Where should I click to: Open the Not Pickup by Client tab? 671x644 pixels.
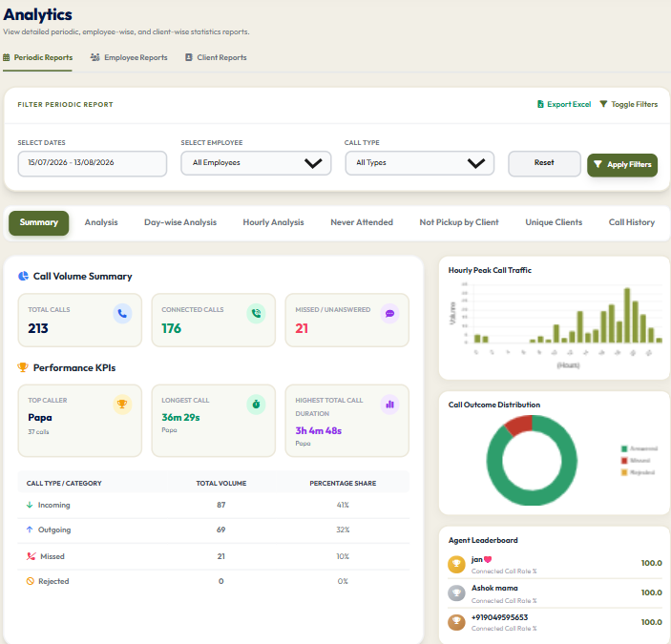click(459, 222)
